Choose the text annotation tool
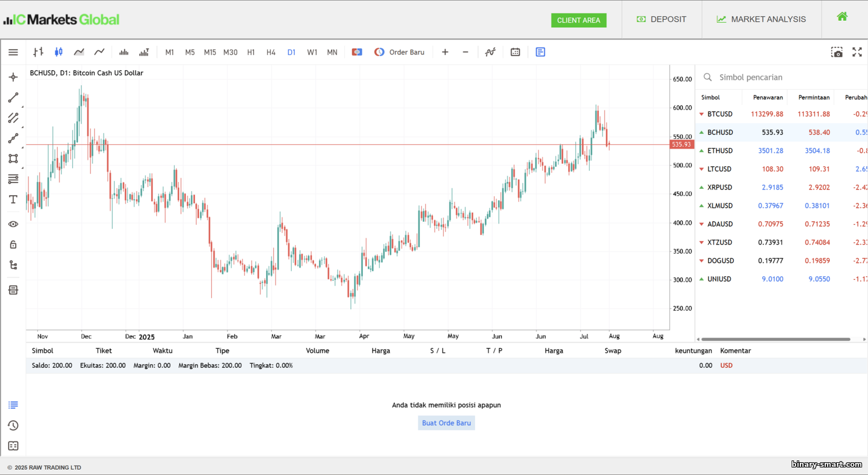The width and height of the screenshot is (868, 475). (13, 199)
